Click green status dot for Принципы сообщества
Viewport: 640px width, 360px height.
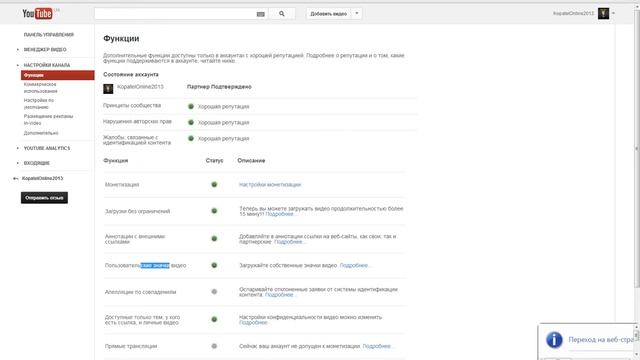click(x=191, y=106)
